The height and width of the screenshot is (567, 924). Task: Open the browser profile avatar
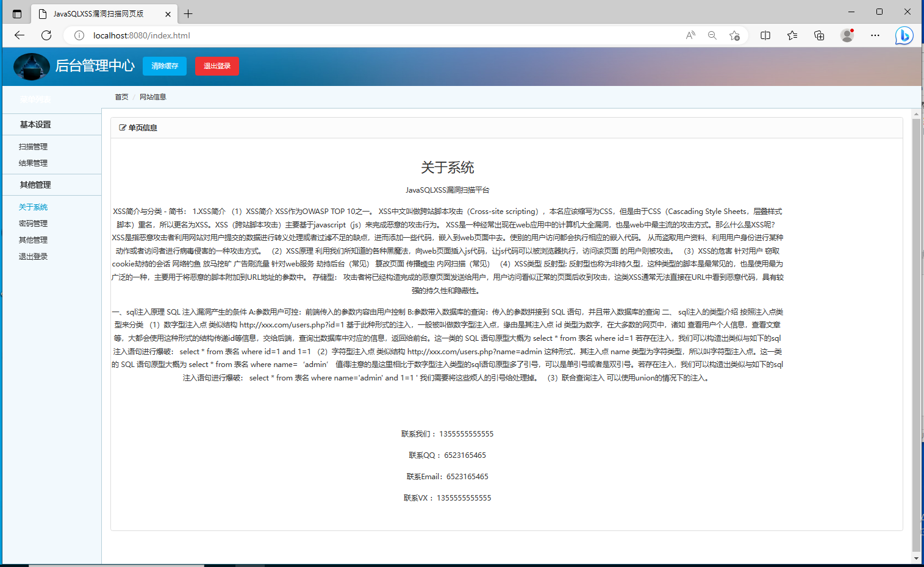[x=847, y=35]
